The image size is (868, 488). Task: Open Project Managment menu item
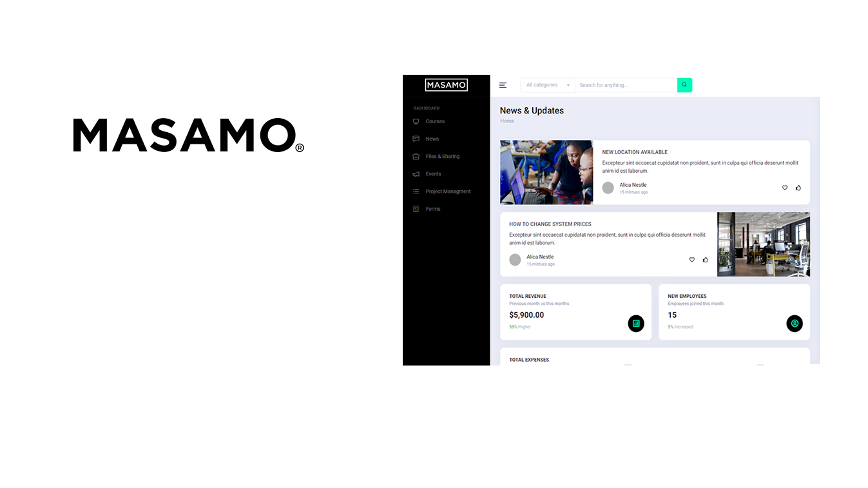click(448, 191)
